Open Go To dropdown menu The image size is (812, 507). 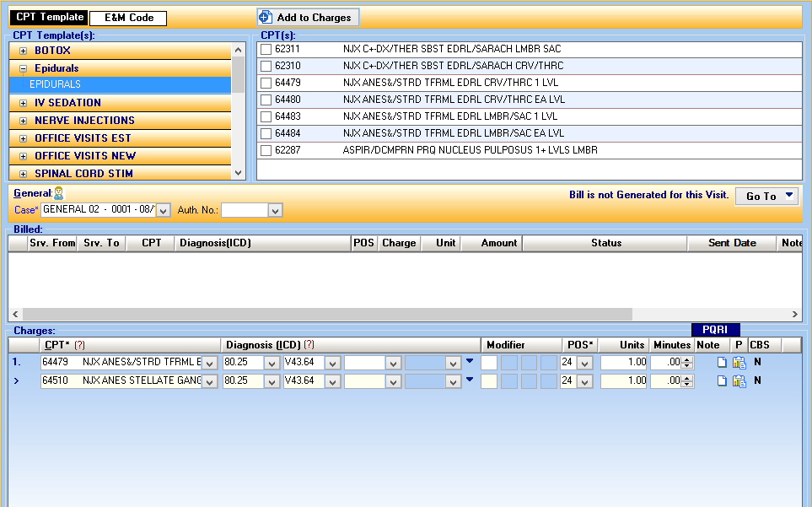point(767,197)
